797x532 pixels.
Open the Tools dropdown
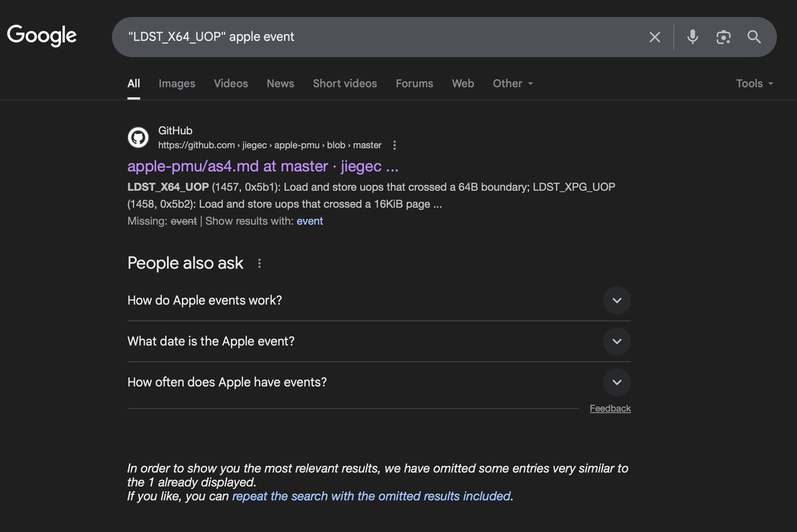[754, 84]
